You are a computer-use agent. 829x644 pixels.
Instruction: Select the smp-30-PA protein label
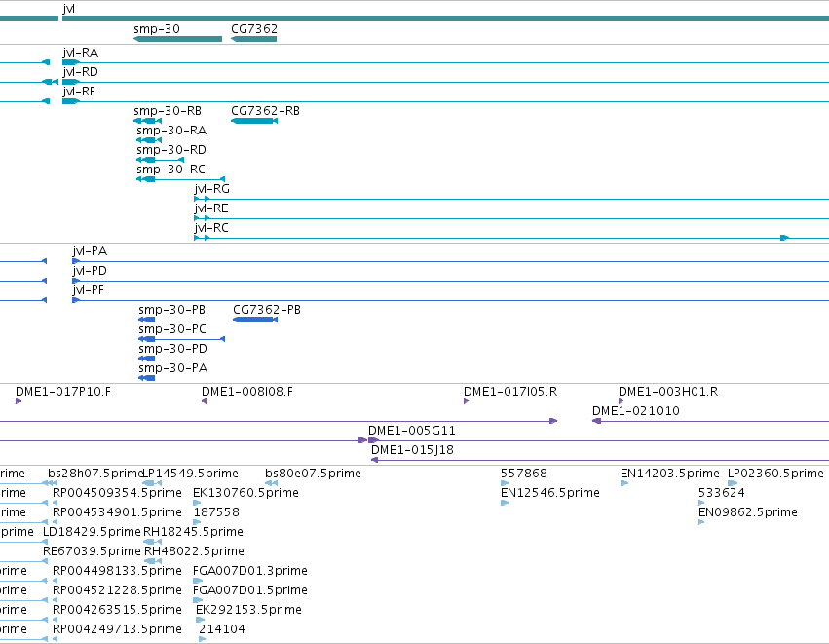[x=172, y=368]
